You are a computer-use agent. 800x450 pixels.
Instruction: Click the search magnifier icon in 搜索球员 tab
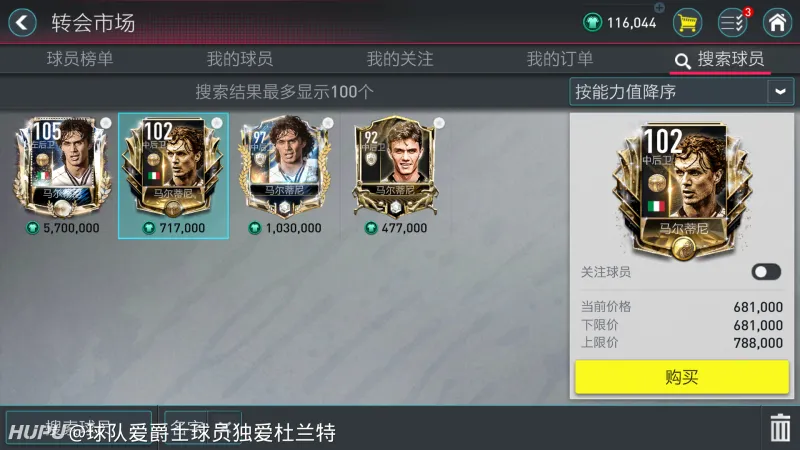[x=683, y=61]
